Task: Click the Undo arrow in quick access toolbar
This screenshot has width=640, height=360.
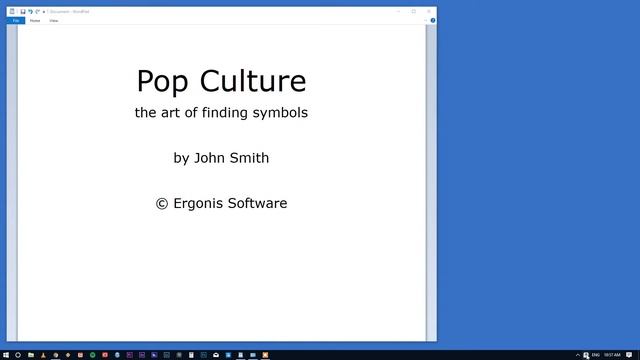Action: (30, 11)
